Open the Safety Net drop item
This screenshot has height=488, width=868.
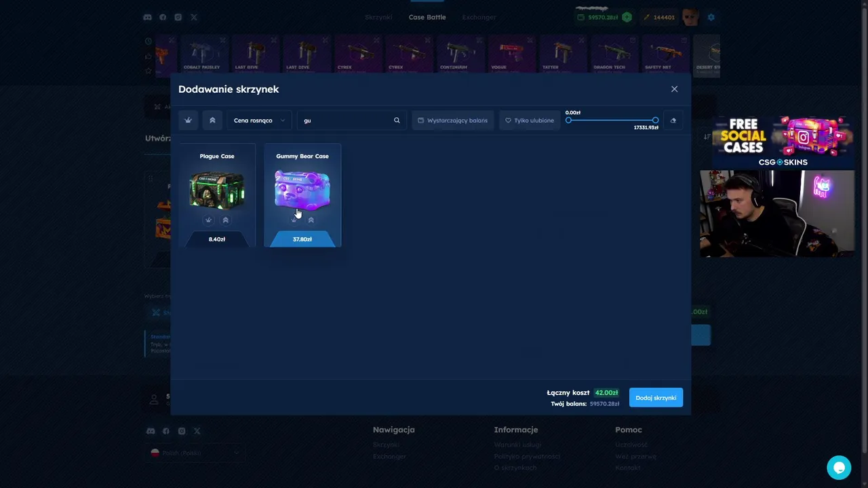(665, 54)
